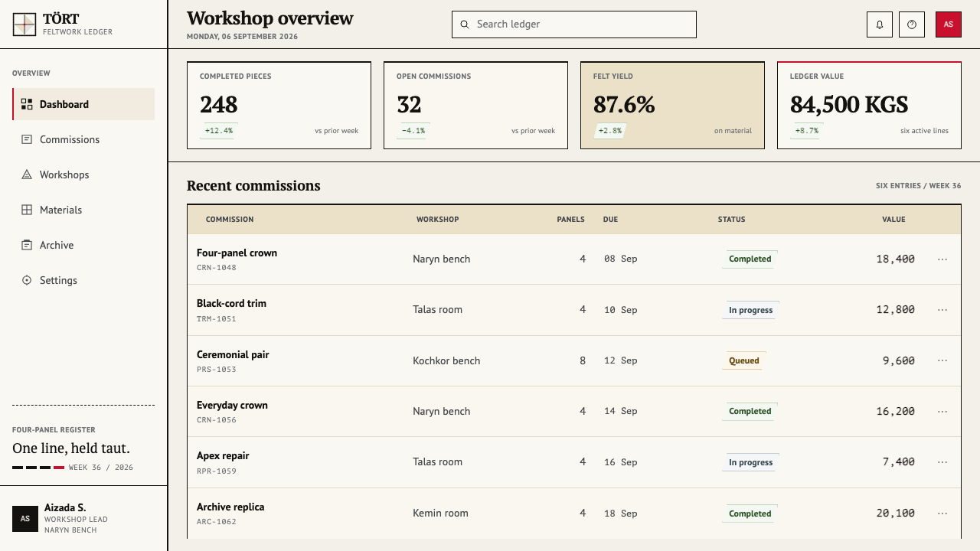Open the Completed Pieces card

[x=279, y=106]
